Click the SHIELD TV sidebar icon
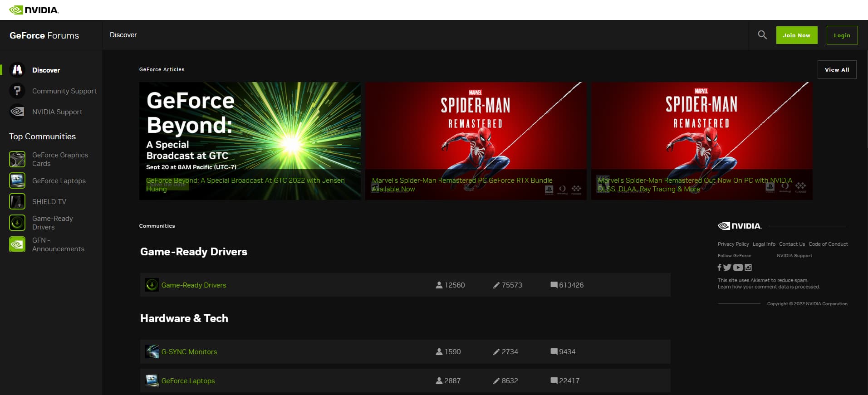Image resolution: width=868 pixels, height=395 pixels. pyautogui.click(x=17, y=201)
